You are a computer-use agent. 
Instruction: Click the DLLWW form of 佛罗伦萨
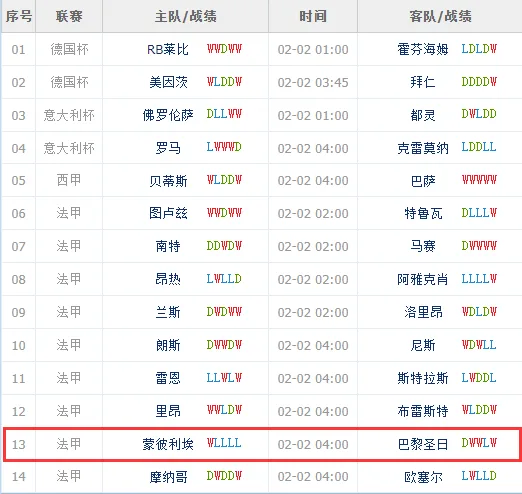point(224,114)
